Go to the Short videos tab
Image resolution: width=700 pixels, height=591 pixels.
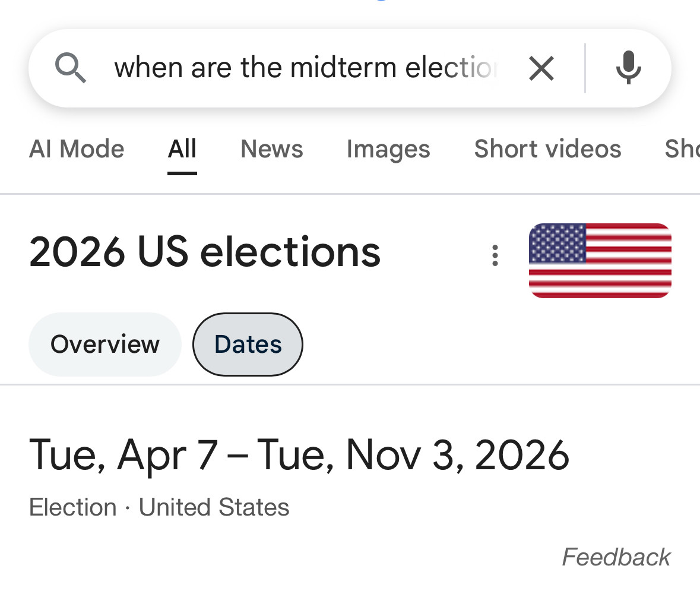(x=548, y=148)
